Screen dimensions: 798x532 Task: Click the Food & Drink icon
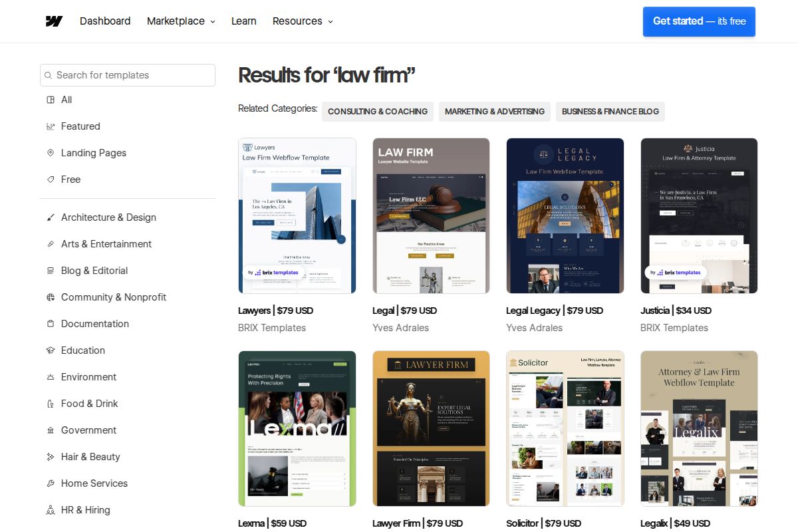click(51, 404)
